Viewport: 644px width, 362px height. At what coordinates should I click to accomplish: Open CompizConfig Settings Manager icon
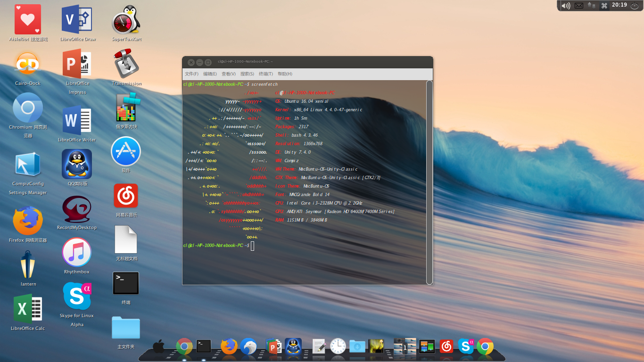tap(28, 165)
